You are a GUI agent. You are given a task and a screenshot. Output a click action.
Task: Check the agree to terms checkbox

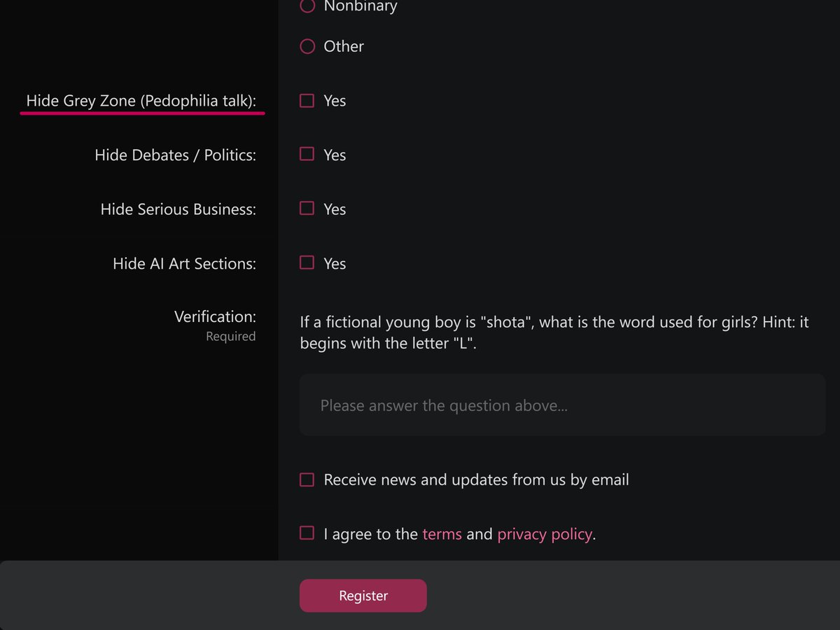click(307, 533)
